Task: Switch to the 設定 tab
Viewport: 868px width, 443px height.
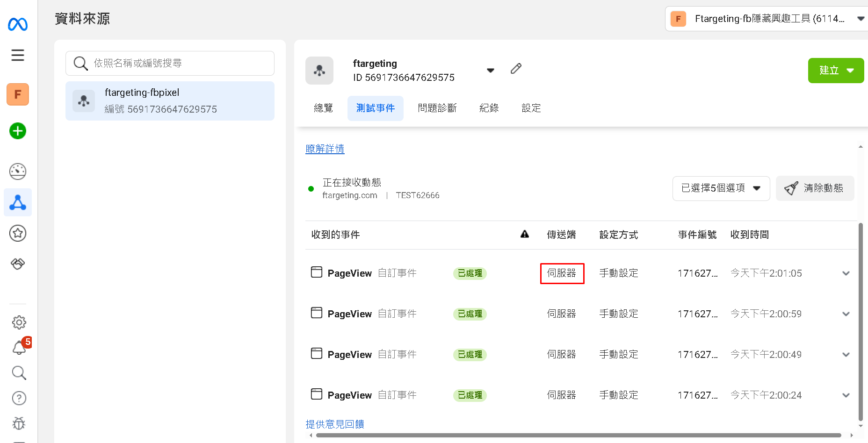Action: 531,108
